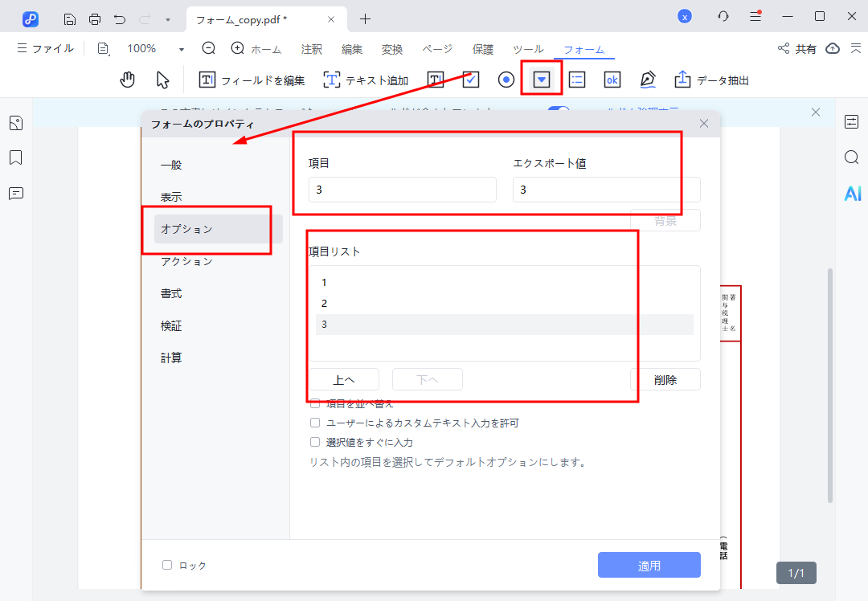Open the search panel on the right

point(852,157)
